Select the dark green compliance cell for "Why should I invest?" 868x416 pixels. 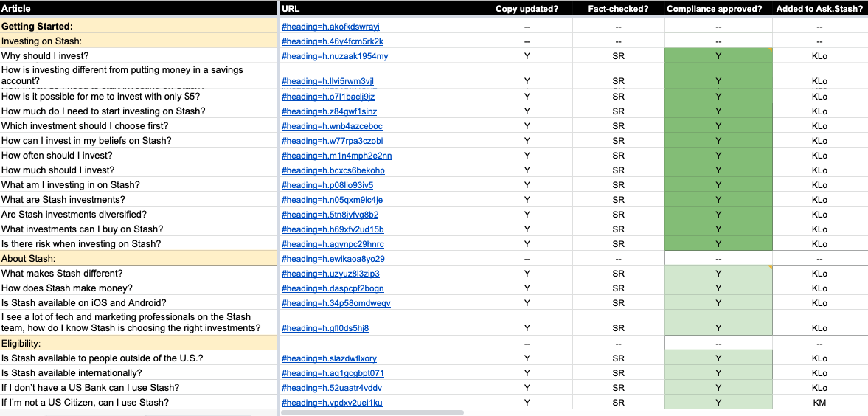tap(718, 56)
